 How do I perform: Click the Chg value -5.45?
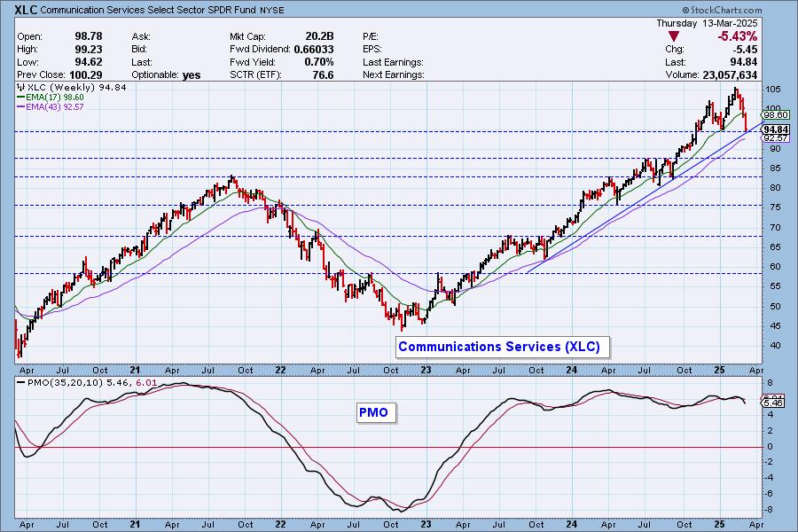(745, 50)
